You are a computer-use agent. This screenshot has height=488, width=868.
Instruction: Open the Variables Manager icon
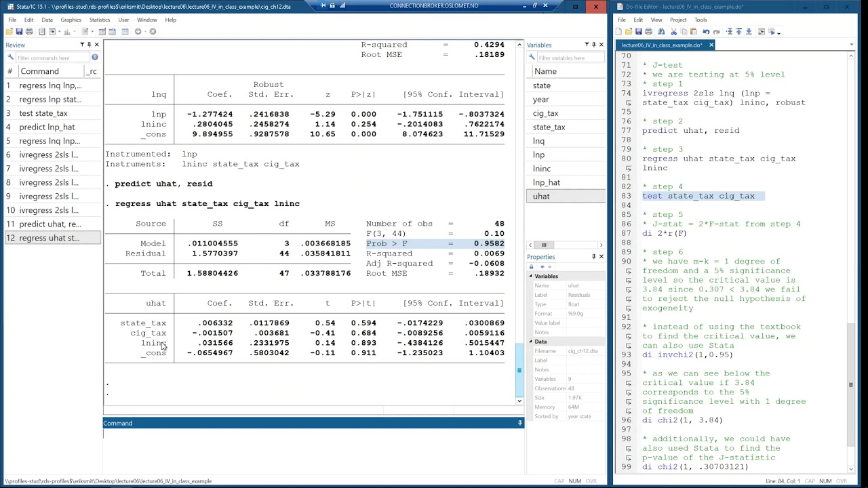coord(125,31)
